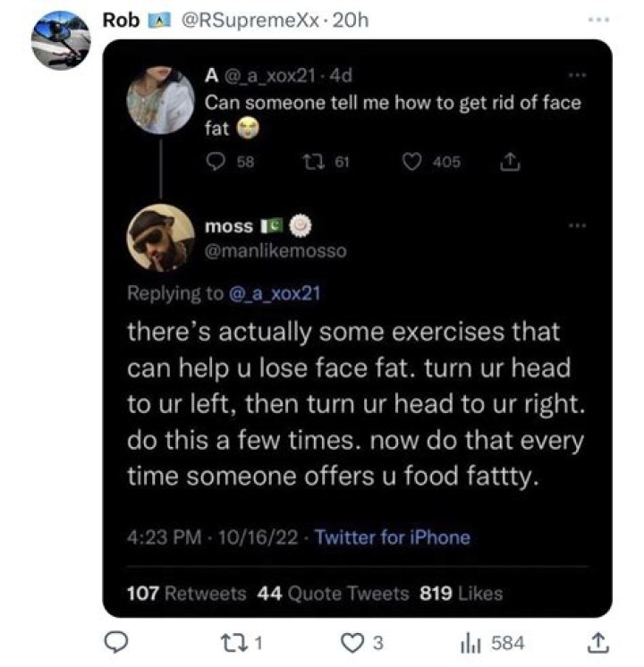This screenshot has height=667, width=644.
Task: Open the @RSupremeXx handle link
Action: [x=250, y=21]
